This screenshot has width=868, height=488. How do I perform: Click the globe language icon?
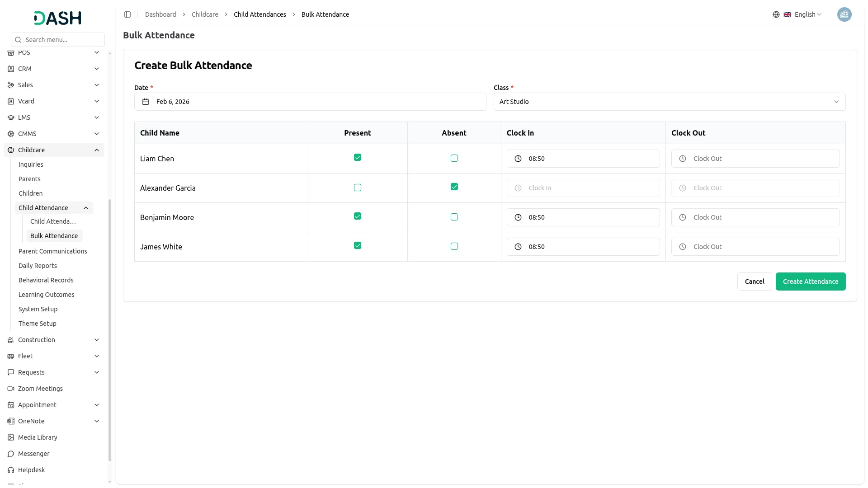point(776,14)
